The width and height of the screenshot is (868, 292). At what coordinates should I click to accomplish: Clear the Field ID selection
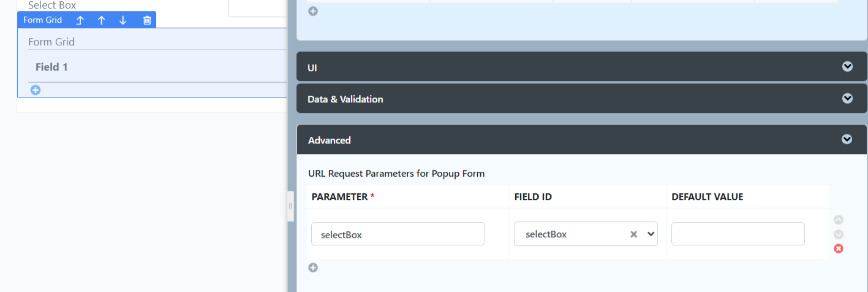click(634, 234)
